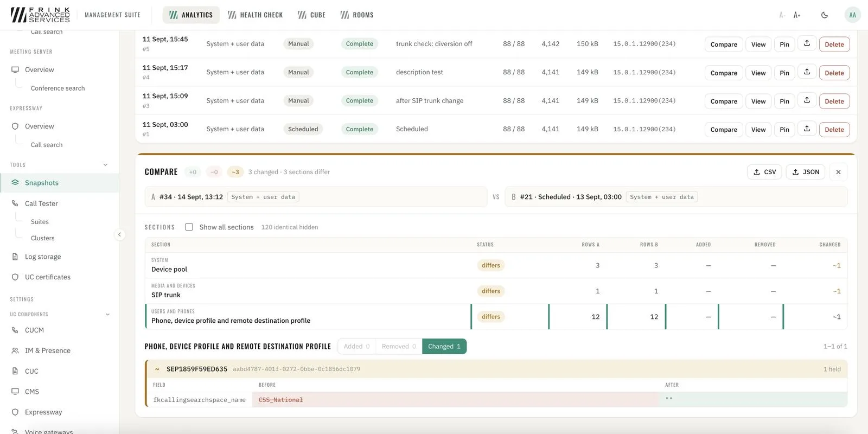The height and width of the screenshot is (434, 868).
Task: Open Snapshots in the sidebar
Action: [x=60, y=183]
